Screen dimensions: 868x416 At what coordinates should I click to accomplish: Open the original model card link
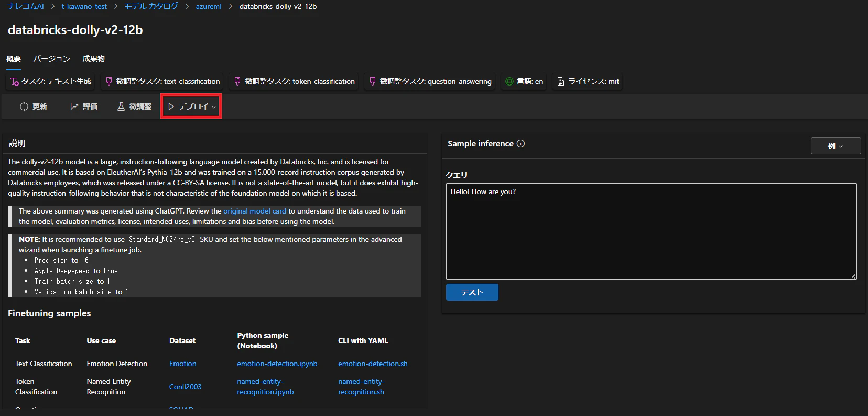[x=255, y=211]
